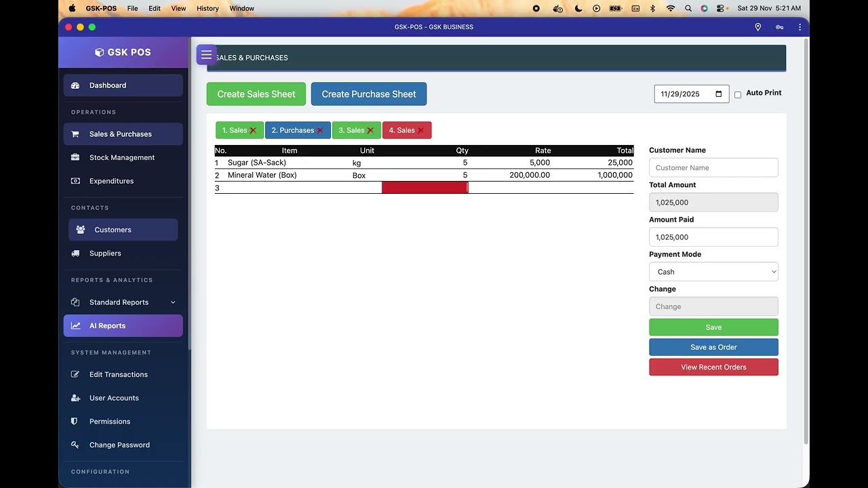The width and height of the screenshot is (868, 488).
Task: Click the Bluetooth menu bar icon
Action: (652, 8)
